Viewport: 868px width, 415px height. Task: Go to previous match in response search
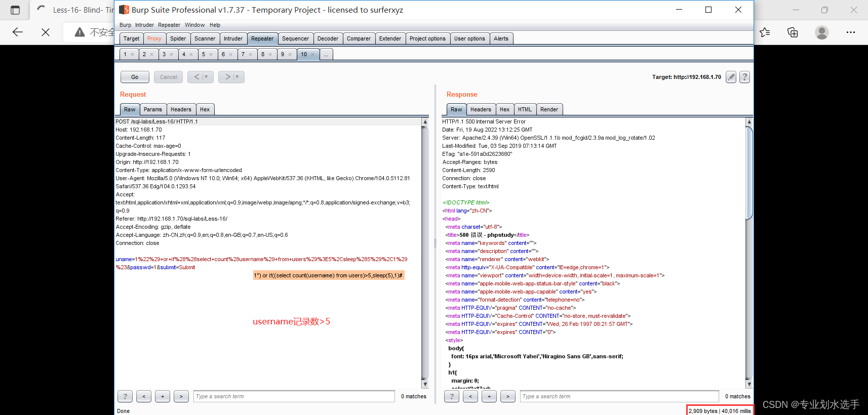coord(470,396)
